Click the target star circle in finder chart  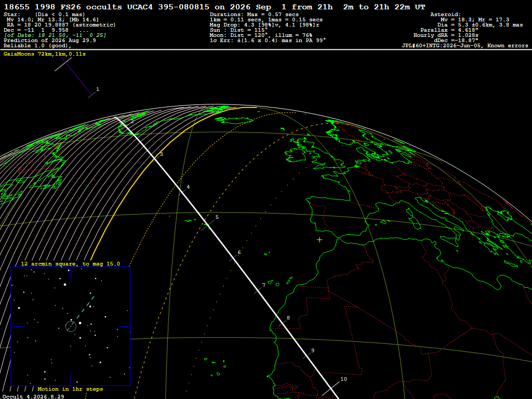click(71, 327)
